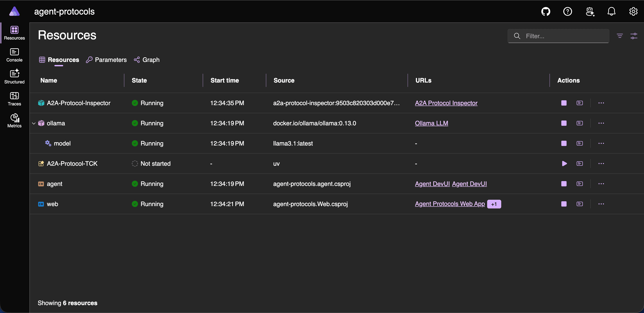Open the GitHub repository icon

click(546, 11)
